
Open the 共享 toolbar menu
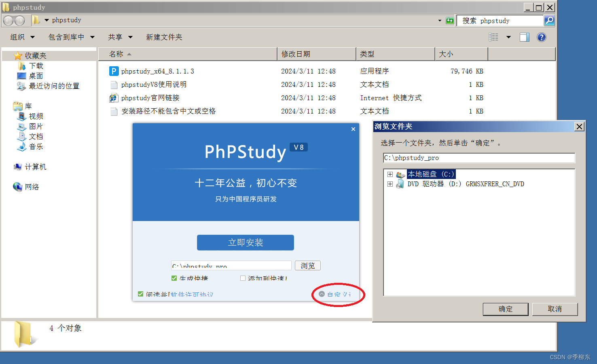point(120,37)
